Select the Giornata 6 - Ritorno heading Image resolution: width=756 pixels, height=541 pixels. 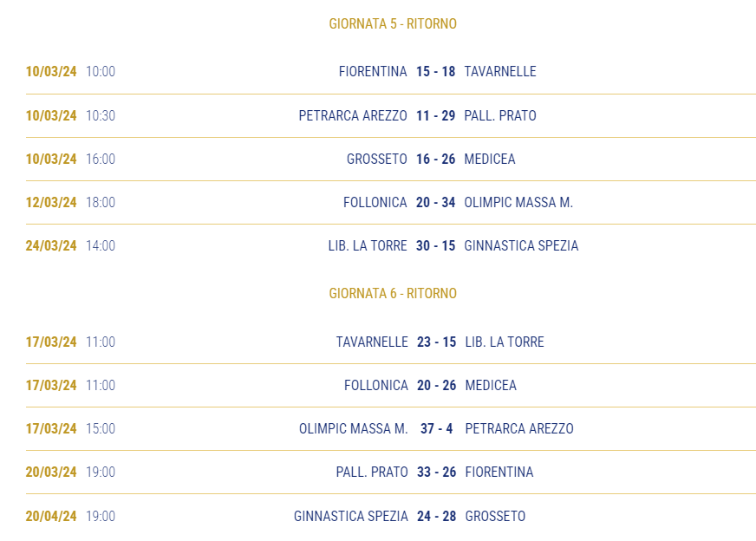pos(393,293)
